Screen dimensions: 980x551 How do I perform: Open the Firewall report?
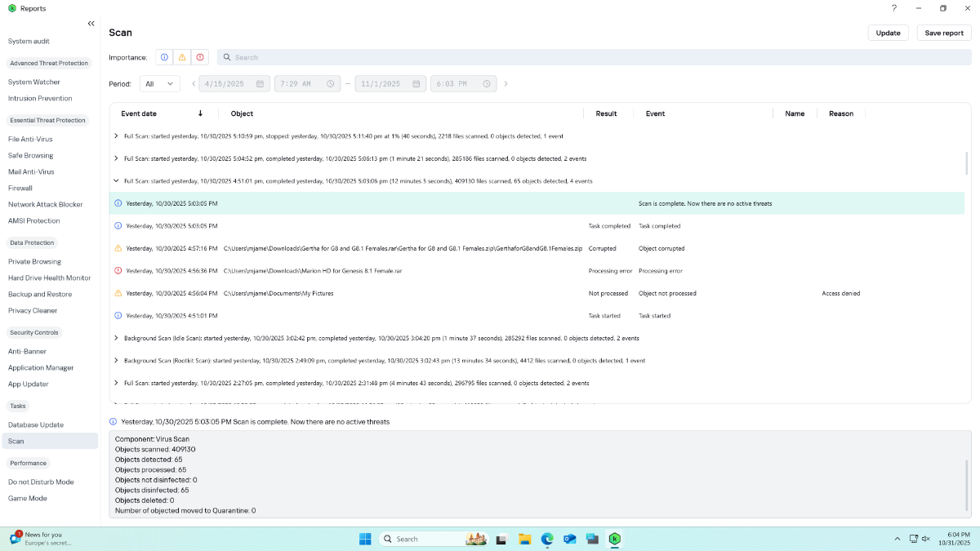click(20, 188)
